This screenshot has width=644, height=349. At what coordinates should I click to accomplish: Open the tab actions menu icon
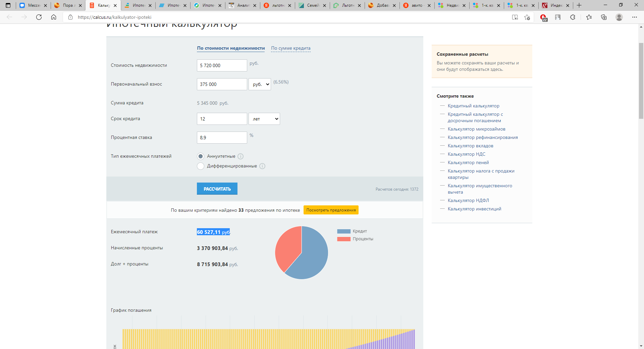[8, 5]
